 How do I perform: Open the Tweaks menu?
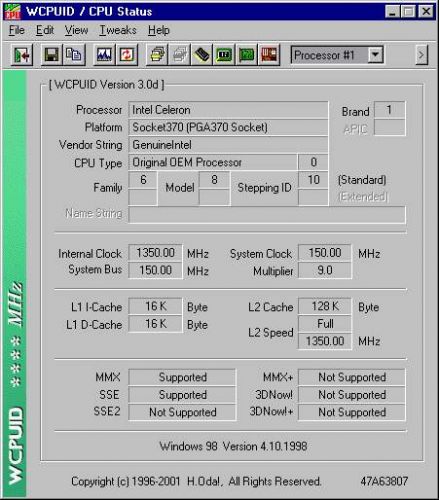(x=118, y=30)
